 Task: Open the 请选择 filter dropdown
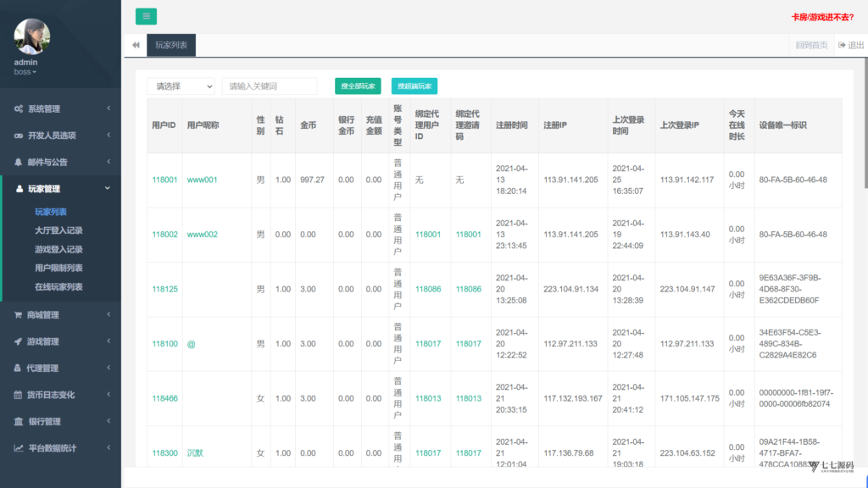[x=181, y=86]
